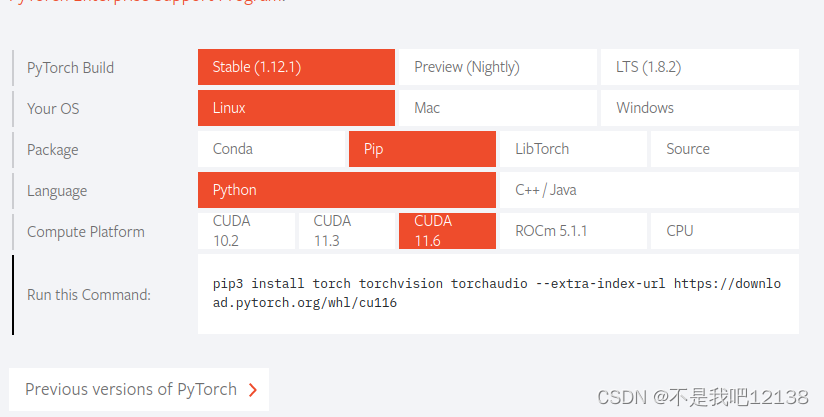This screenshot has width=824, height=417.
Task: Click the pip3 install command text
Action: pos(497,293)
